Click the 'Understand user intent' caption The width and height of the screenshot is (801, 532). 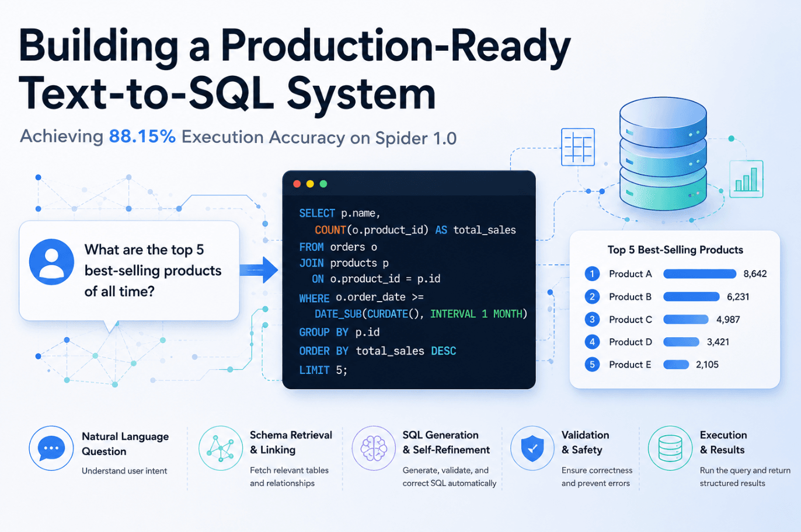coord(124,471)
